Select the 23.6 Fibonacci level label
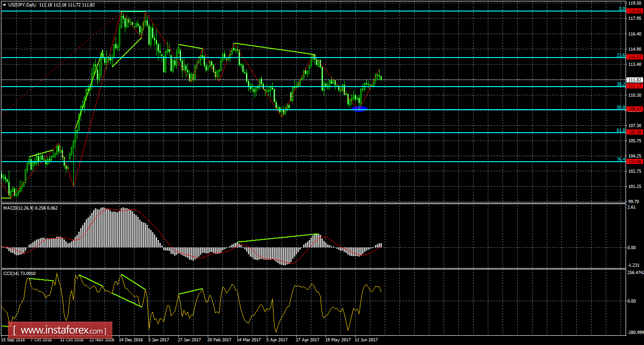Viewport: 644px width, 345px height. (x=621, y=55)
